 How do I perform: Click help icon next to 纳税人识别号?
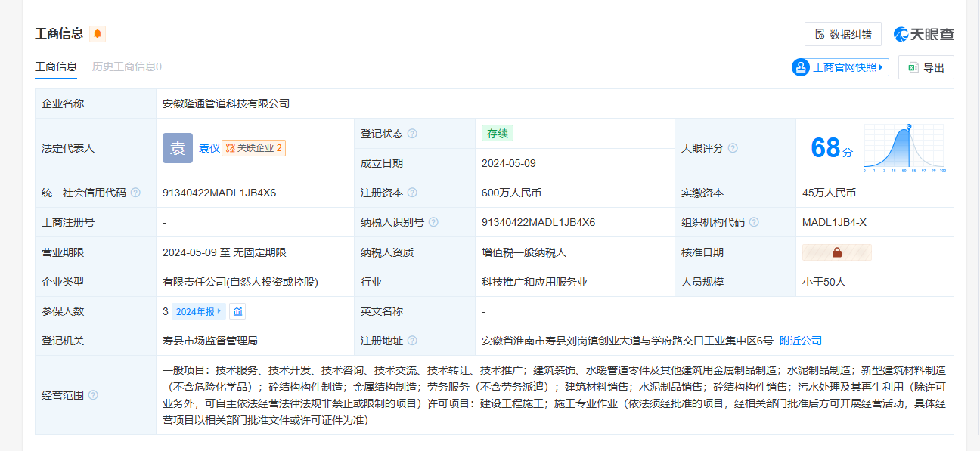433,222
